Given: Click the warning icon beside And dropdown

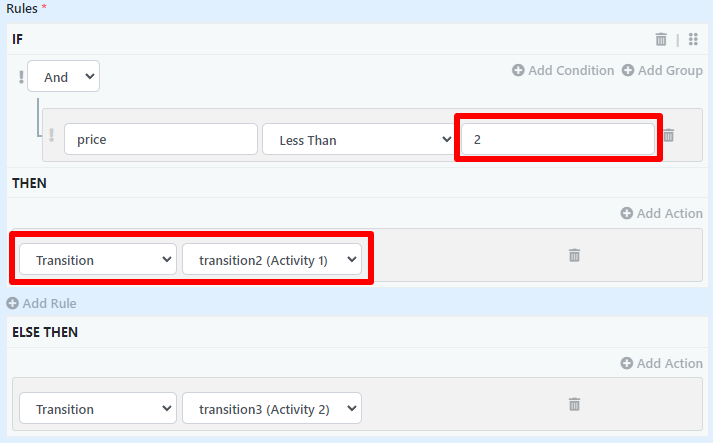Looking at the screenshot, I should (x=21, y=77).
